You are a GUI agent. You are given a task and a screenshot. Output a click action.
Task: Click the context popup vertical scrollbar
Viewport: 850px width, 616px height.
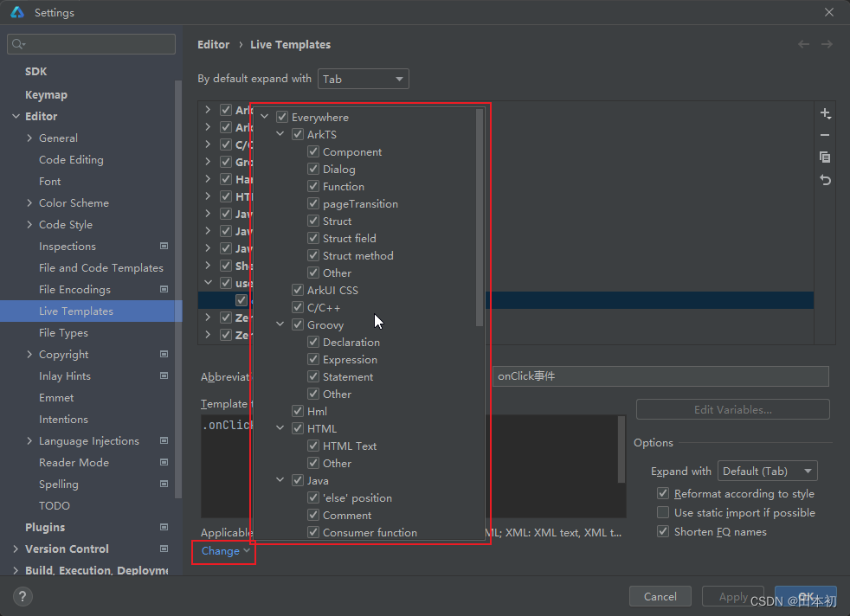[480, 217]
